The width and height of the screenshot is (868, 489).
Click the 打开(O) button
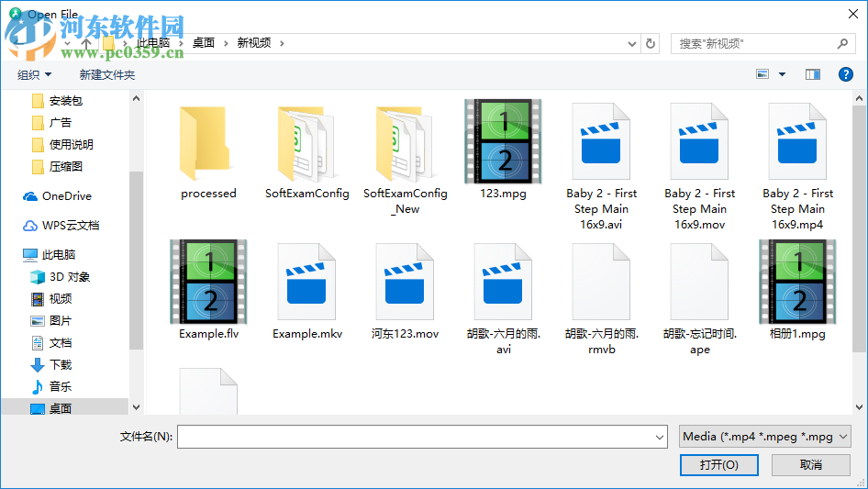pyautogui.click(x=719, y=464)
